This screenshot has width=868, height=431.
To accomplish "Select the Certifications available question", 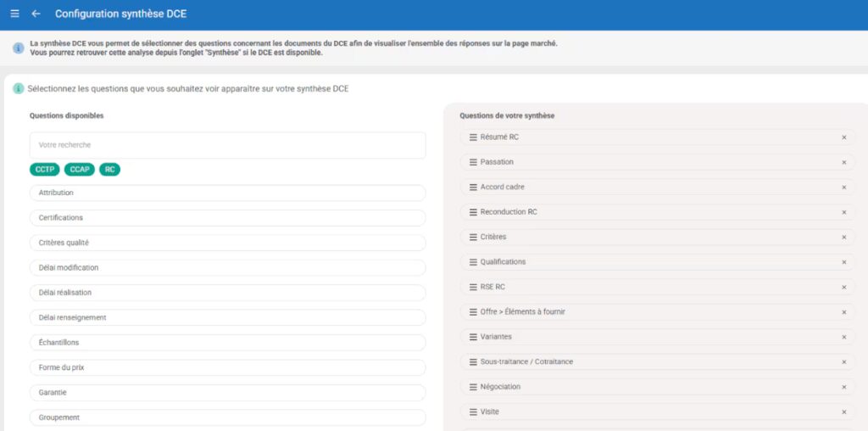I will (x=227, y=218).
